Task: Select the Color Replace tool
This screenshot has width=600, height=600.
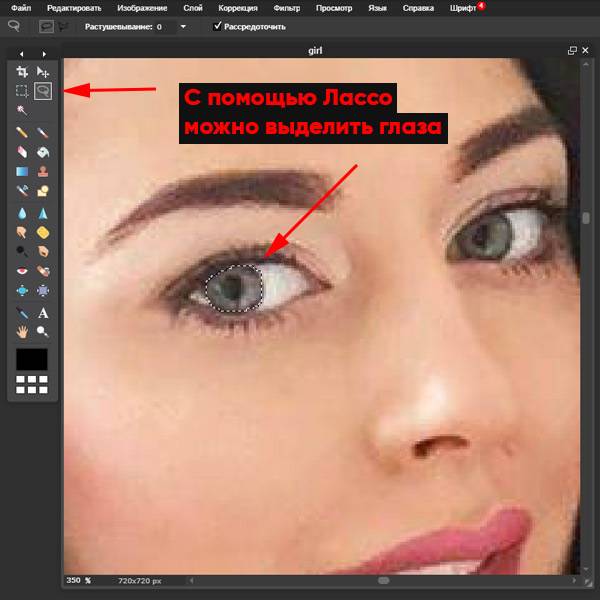Action: (22, 190)
